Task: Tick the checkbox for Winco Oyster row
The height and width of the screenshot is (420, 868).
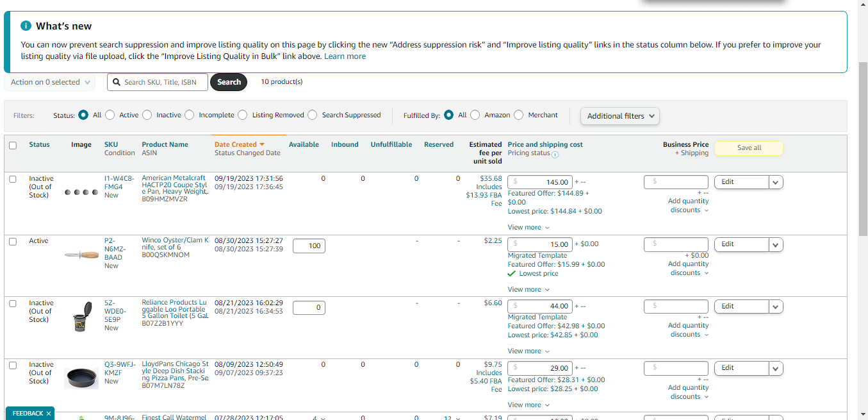Action: point(13,241)
